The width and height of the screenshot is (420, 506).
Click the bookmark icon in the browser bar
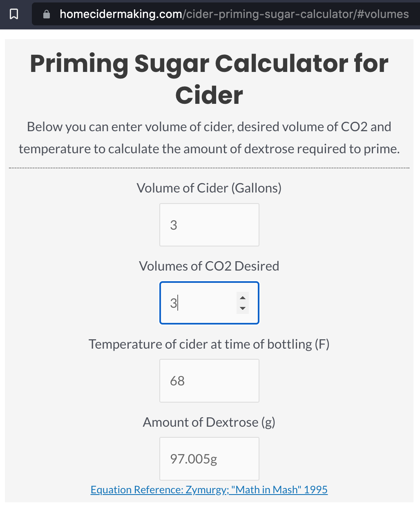[14, 14]
